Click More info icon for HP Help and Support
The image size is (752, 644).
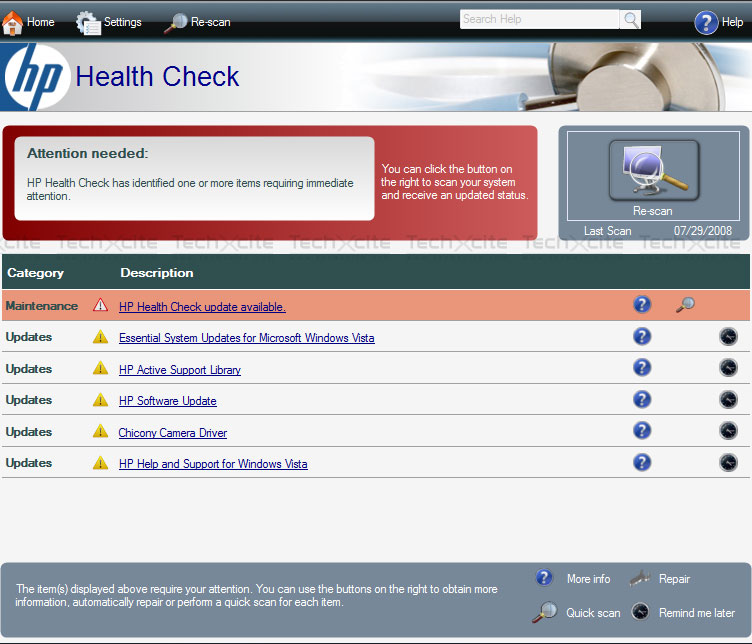642,462
